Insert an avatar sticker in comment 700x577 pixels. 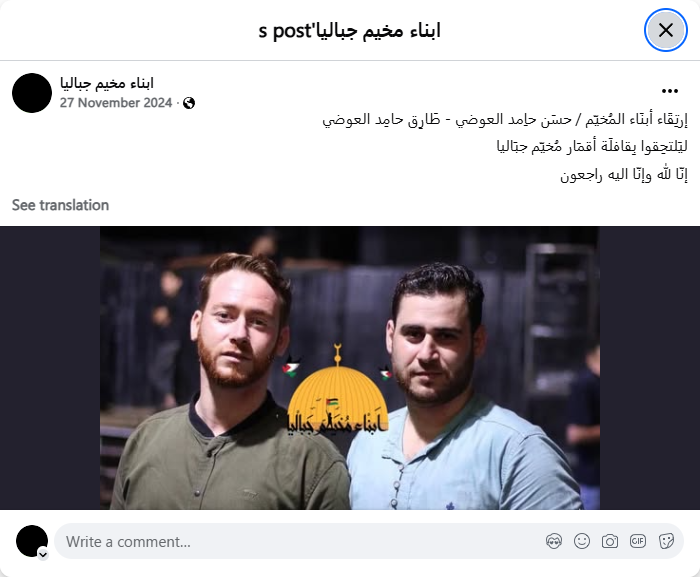[554, 541]
